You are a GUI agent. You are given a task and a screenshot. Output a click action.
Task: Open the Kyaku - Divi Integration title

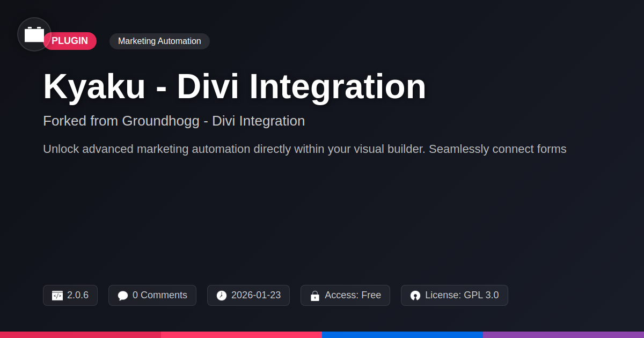click(235, 86)
